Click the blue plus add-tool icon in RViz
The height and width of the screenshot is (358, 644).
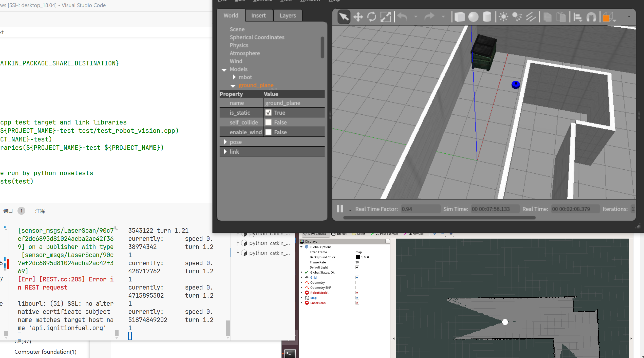tap(434, 234)
